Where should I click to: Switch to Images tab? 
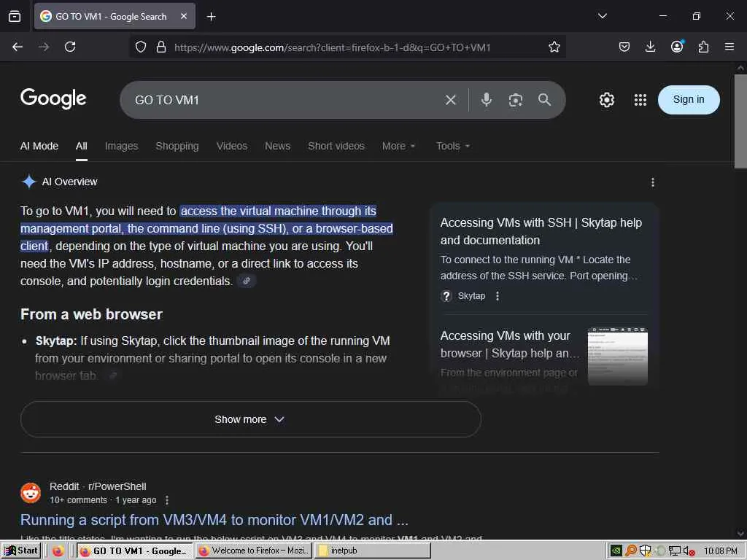tap(122, 146)
